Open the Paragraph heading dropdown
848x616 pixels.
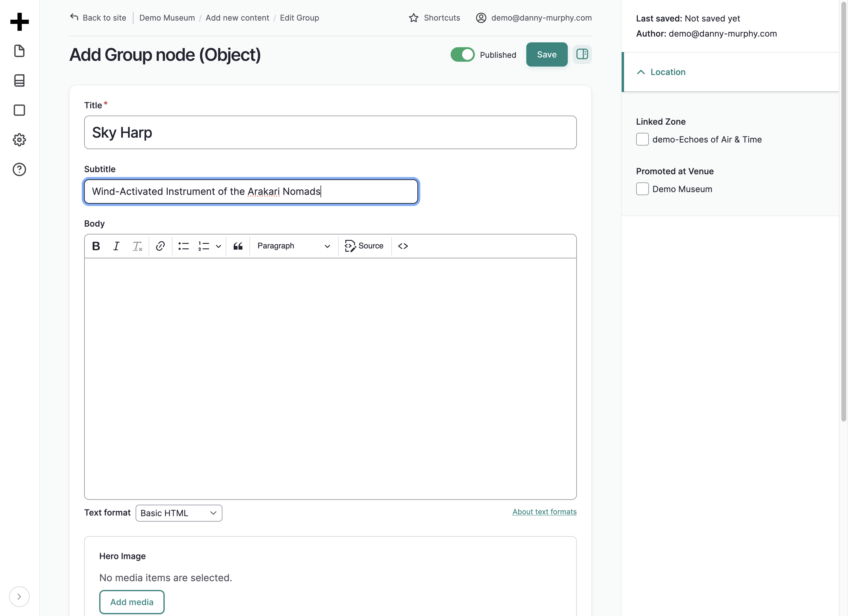click(294, 246)
